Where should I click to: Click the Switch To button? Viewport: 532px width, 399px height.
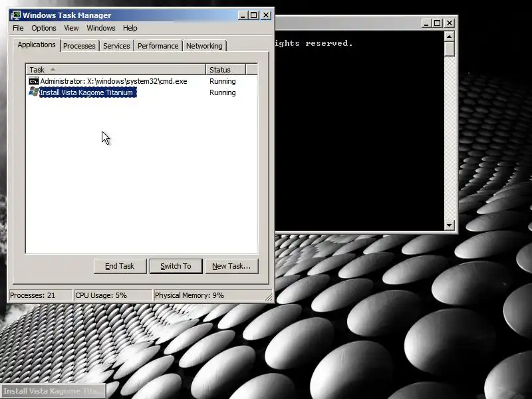[176, 266]
